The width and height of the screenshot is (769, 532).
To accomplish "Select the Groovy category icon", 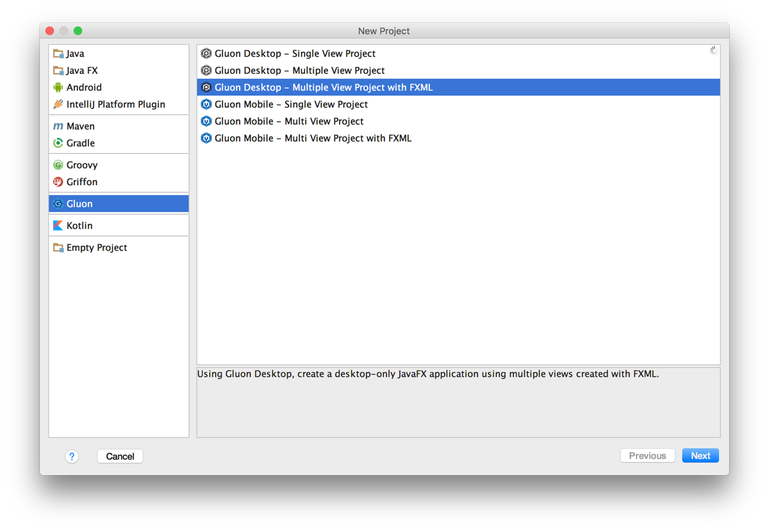I will point(58,165).
